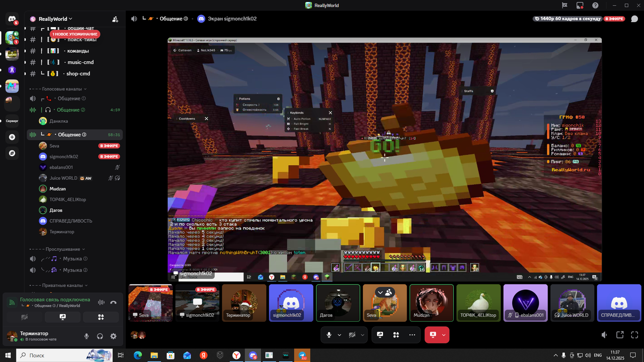This screenshot has height=362, width=644.
Task: Open Windows Start menu
Action: tap(8, 355)
